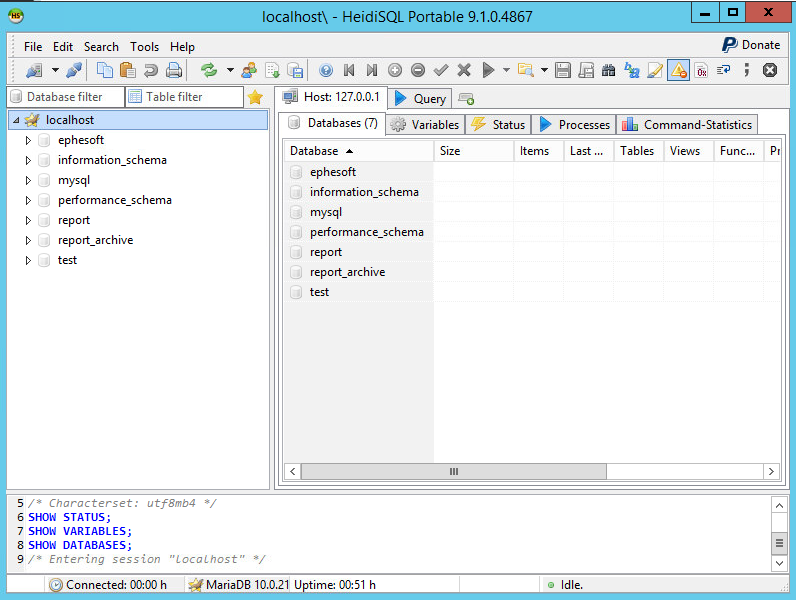Image resolution: width=796 pixels, height=600 pixels.
Task: Expand the test tree node
Action: pos(28,260)
